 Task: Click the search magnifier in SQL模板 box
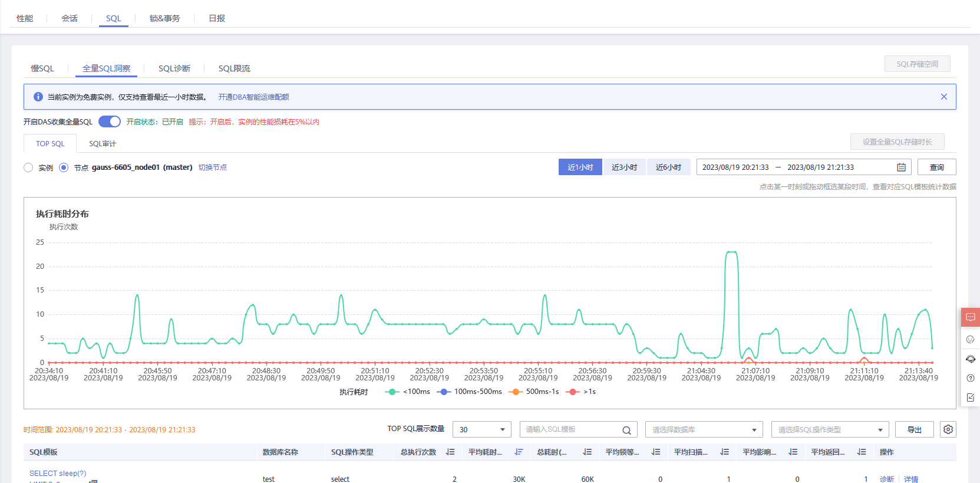pyautogui.click(x=626, y=430)
